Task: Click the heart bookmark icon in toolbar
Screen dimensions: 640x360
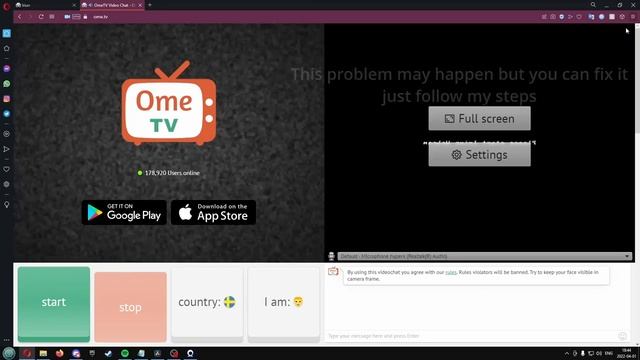Action: pos(579,17)
